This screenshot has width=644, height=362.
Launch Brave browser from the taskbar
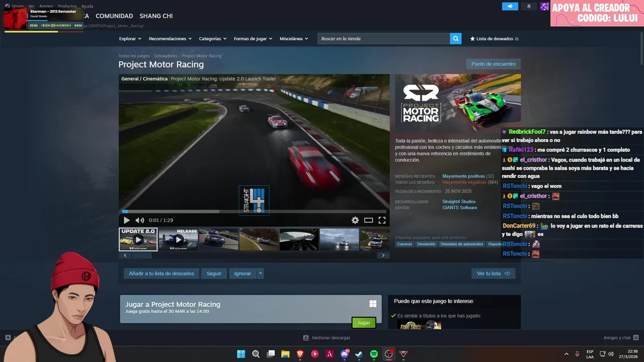click(300, 354)
